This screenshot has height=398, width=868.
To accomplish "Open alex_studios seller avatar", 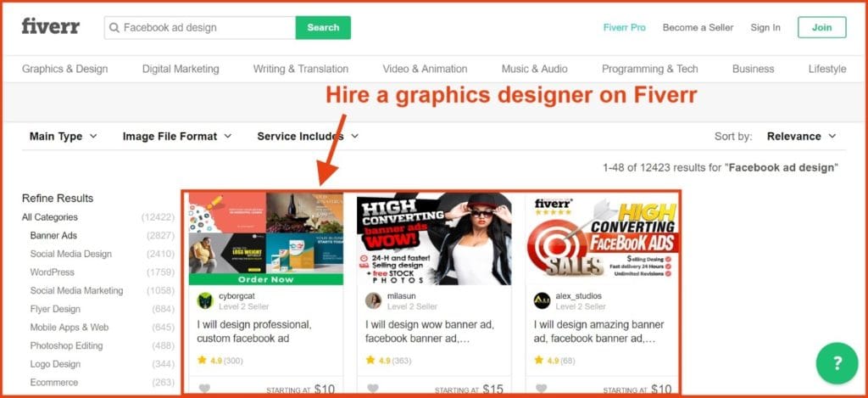I will coord(542,300).
